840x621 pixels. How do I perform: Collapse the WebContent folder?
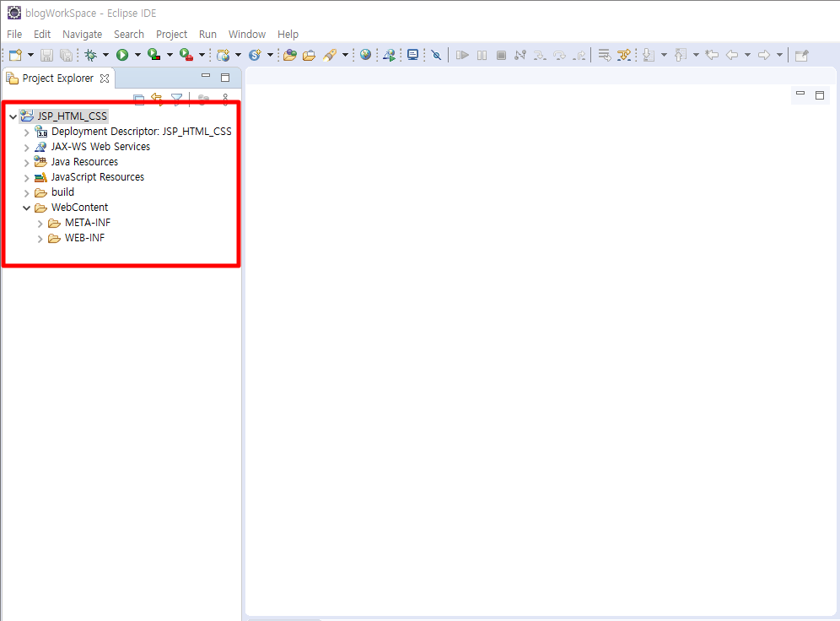26,208
